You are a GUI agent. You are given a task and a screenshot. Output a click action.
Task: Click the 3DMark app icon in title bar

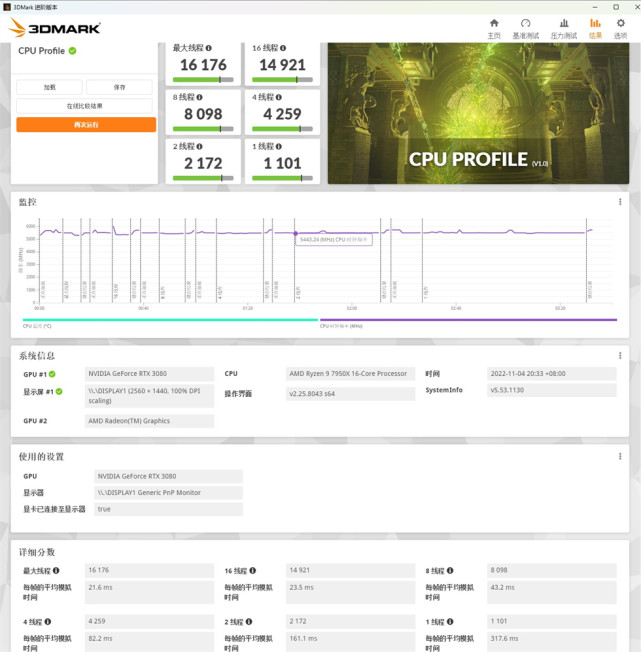click(6, 7)
